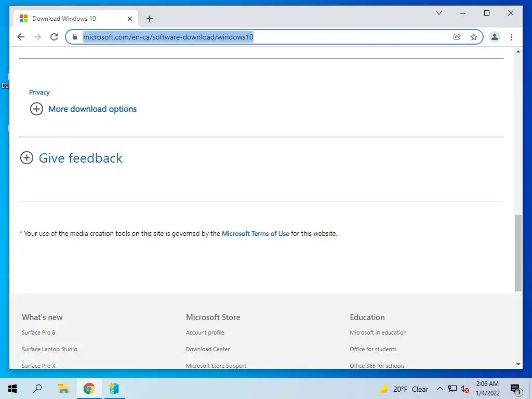
Task: Share this page using the share icon
Action: [x=457, y=37]
